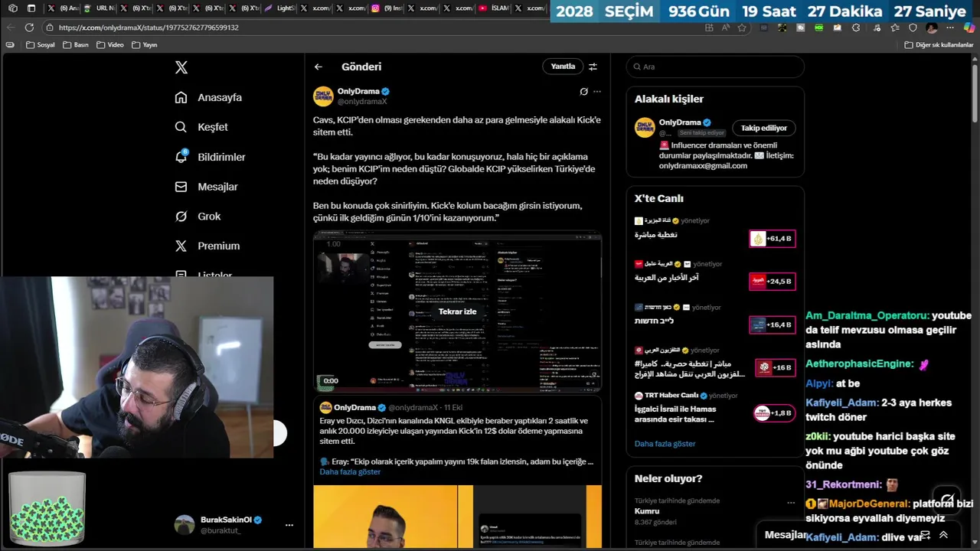Click the page scrollbar on the right
The width and height of the screenshot is (980, 551).
point(975,92)
